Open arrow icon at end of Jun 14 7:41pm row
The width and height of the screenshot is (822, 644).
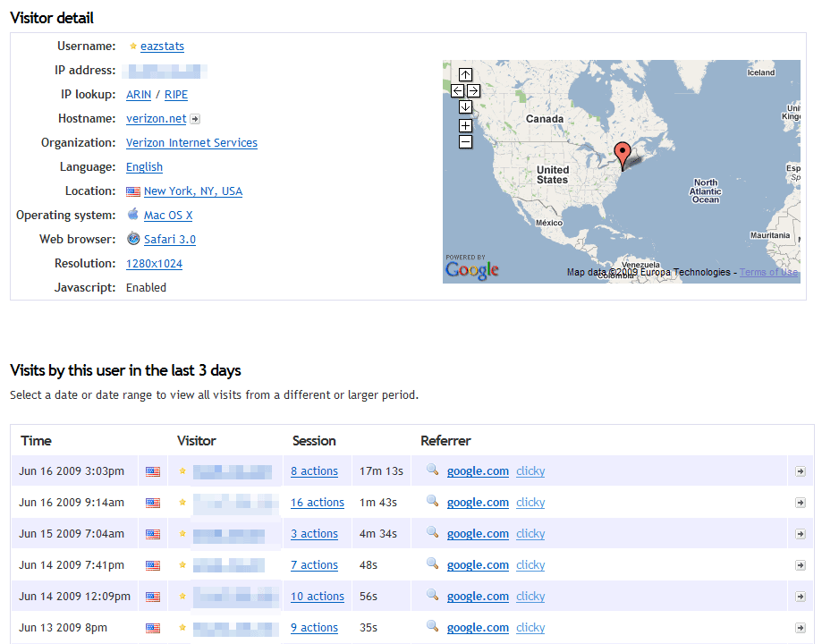tap(800, 565)
